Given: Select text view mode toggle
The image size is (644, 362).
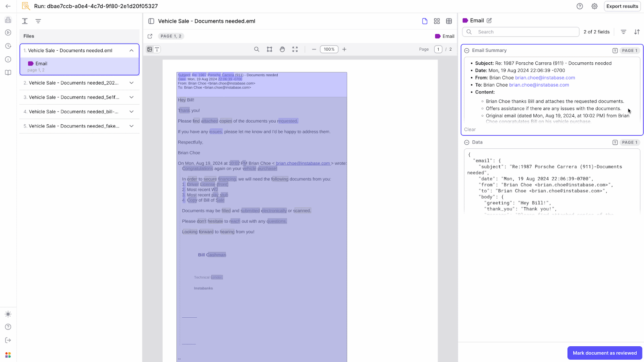Looking at the screenshot, I should (157, 49).
